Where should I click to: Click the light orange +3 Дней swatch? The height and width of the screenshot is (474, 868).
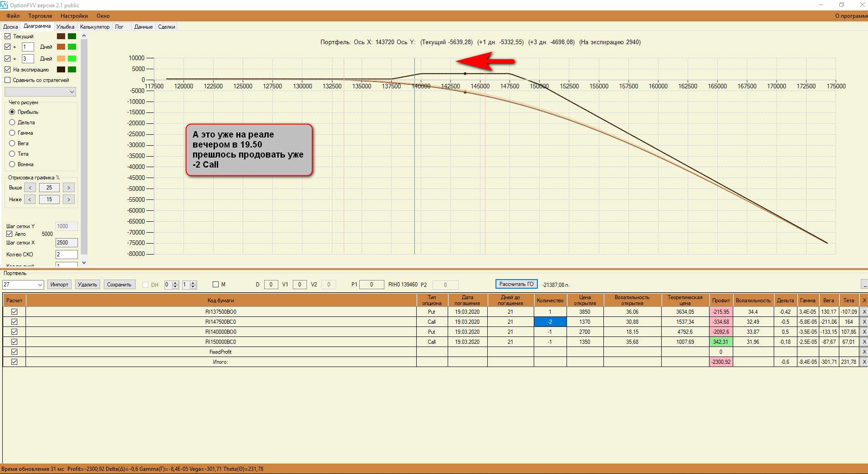coord(61,59)
